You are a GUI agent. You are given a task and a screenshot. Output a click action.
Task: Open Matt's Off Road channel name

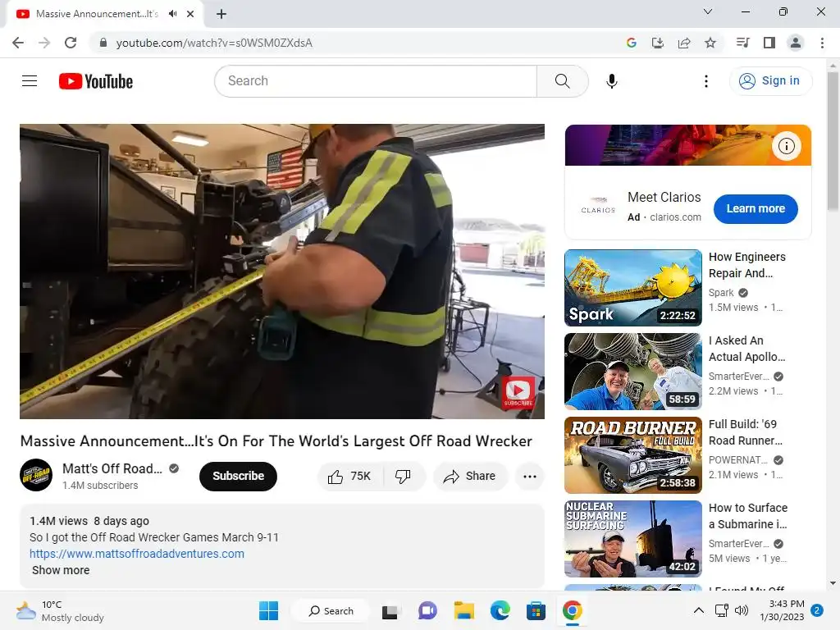[112, 468]
